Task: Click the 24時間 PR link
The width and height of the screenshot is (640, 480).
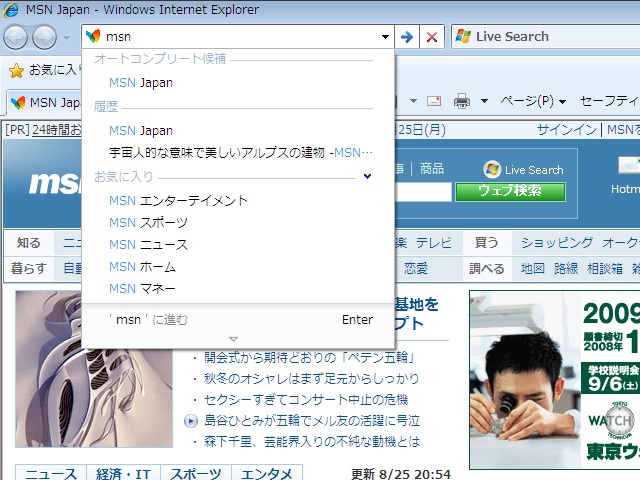Action: (57, 130)
